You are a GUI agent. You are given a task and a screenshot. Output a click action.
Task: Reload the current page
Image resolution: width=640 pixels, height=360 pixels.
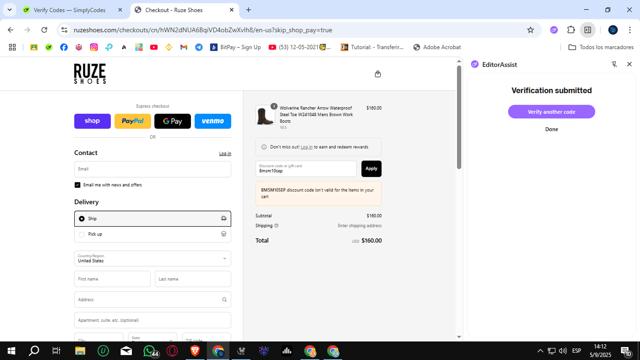44,30
